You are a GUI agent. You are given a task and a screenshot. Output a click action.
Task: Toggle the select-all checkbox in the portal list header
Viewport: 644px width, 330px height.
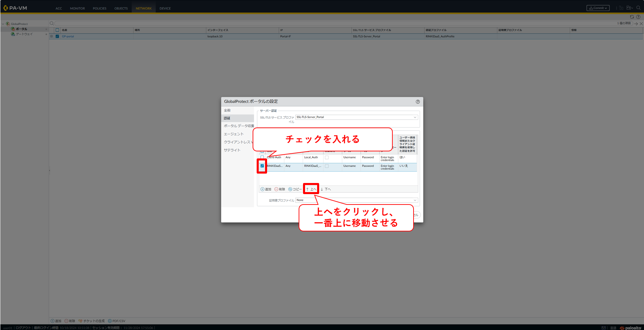[x=57, y=30]
